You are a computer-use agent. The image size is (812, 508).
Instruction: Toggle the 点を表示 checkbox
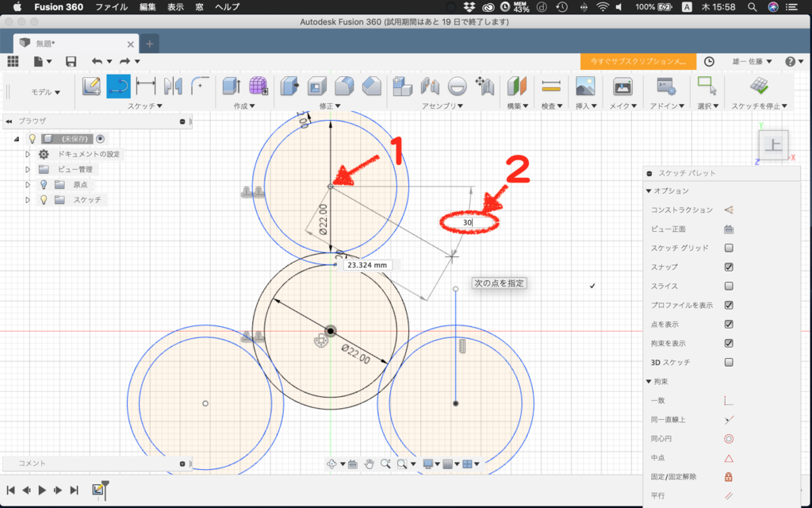pos(729,324)
